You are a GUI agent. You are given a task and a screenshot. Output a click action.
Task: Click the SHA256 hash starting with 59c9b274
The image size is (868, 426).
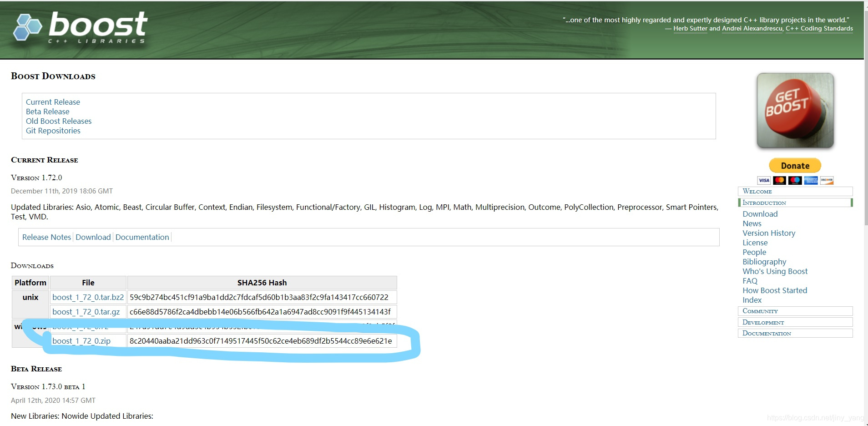point(259,297)
